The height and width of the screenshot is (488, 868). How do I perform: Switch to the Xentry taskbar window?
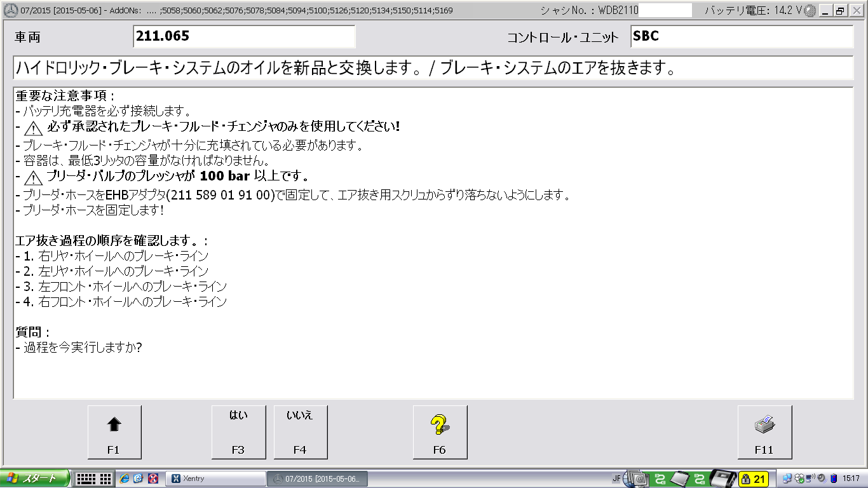[x=215, y=478]
